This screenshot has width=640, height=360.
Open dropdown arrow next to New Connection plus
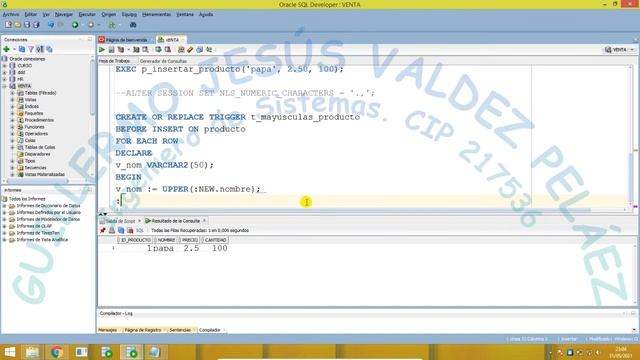click(x=14, y=49)
